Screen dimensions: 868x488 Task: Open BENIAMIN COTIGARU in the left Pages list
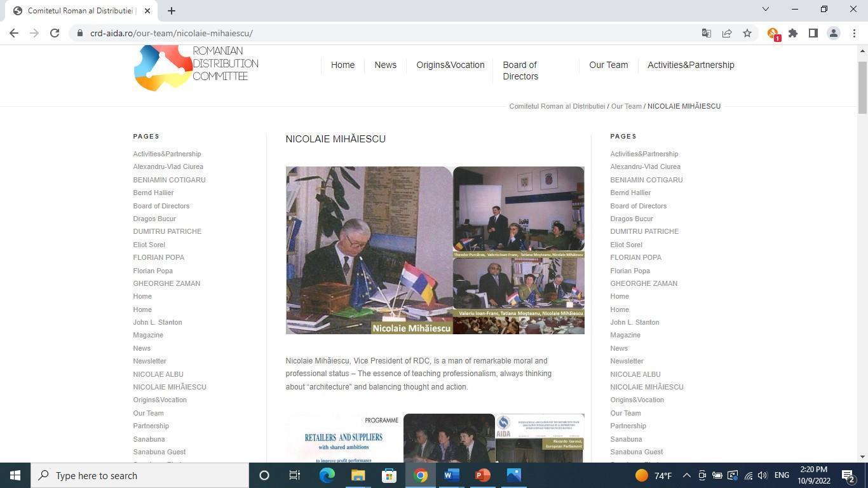click(x=169, y=180)
